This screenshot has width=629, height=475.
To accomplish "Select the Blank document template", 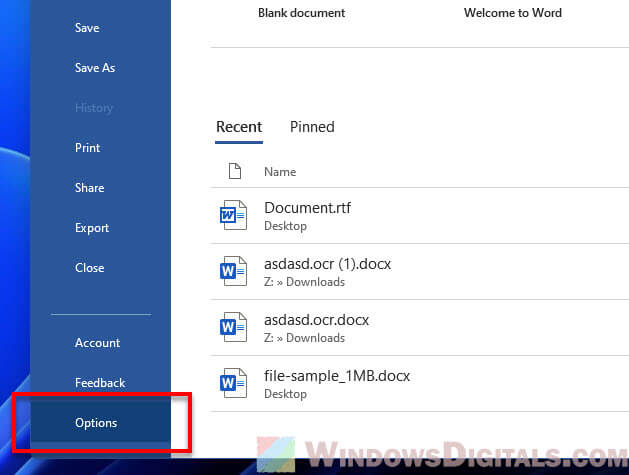I will [301, 13].
